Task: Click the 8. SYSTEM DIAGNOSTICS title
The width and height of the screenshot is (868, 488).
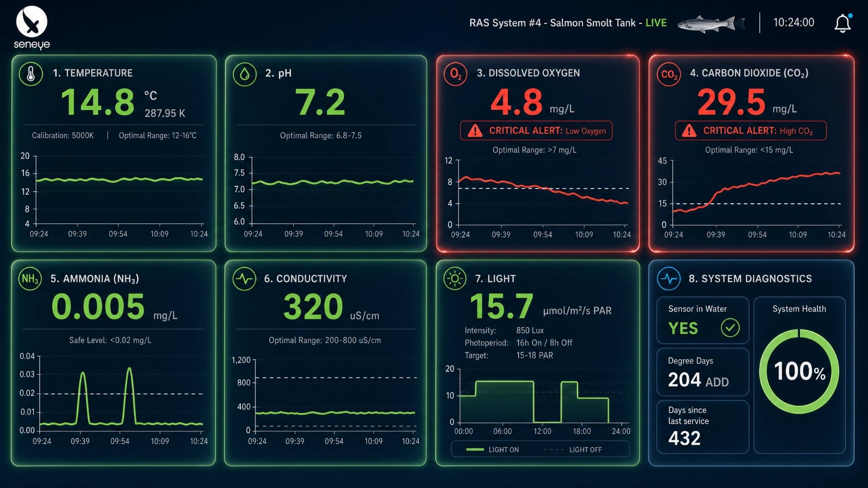Action: pyautogui.click(x=750, y=279)
